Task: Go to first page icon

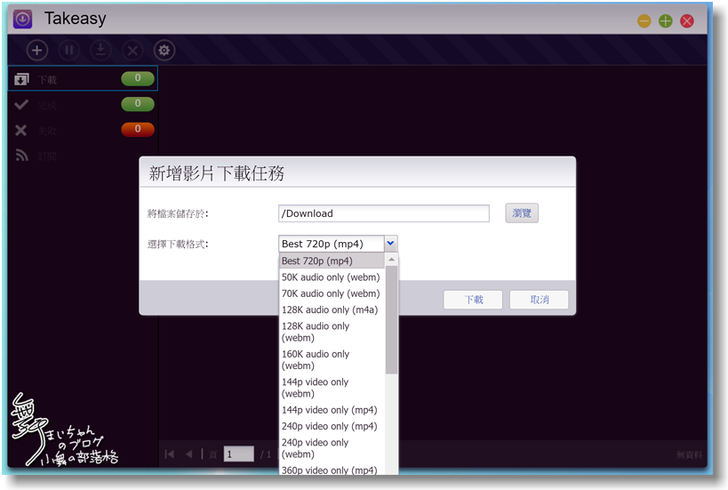Action: point(169,454)
